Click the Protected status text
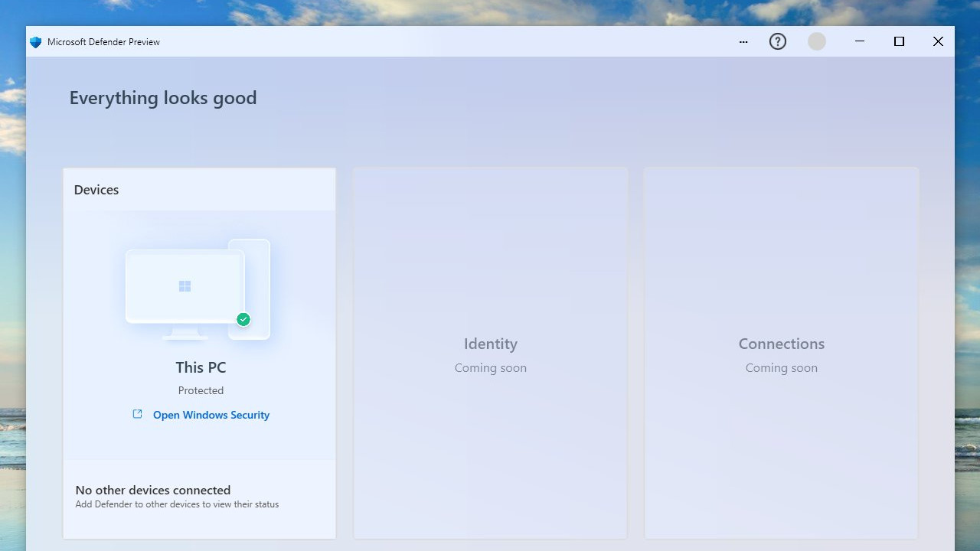 coord(201,390)
